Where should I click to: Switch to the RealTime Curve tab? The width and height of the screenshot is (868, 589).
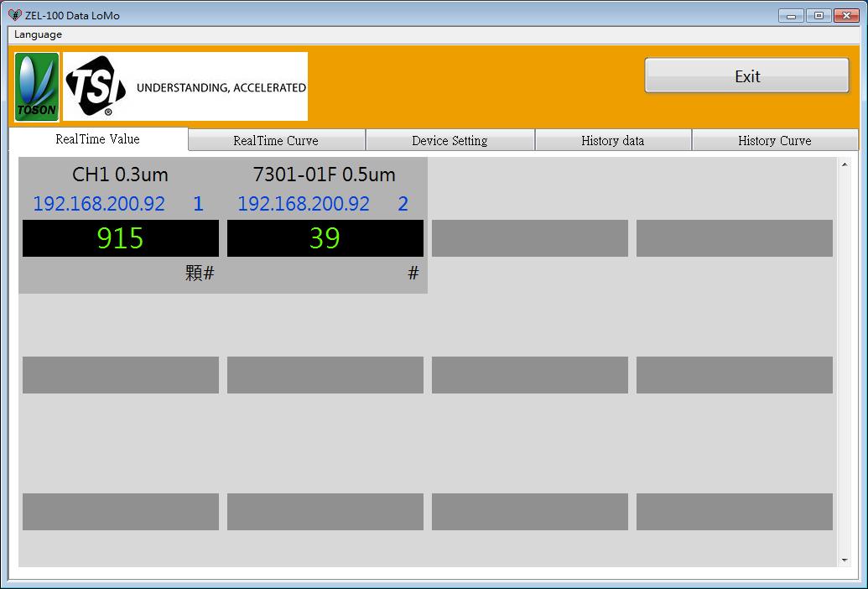tap(276, 140)
